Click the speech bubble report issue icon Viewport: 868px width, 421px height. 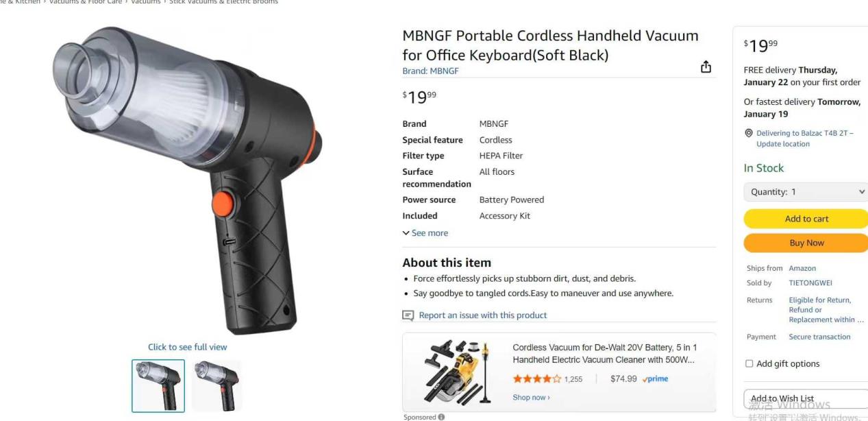[408, 315]
